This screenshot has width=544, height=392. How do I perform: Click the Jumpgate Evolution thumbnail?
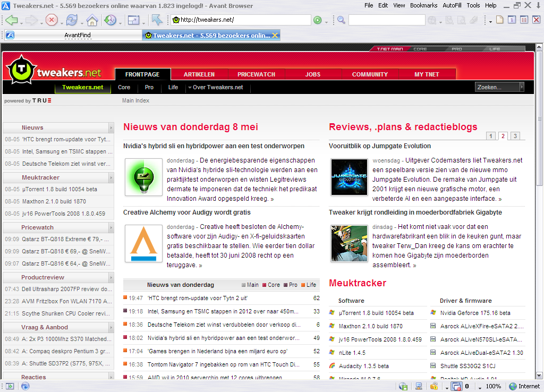tap(349, 177)
